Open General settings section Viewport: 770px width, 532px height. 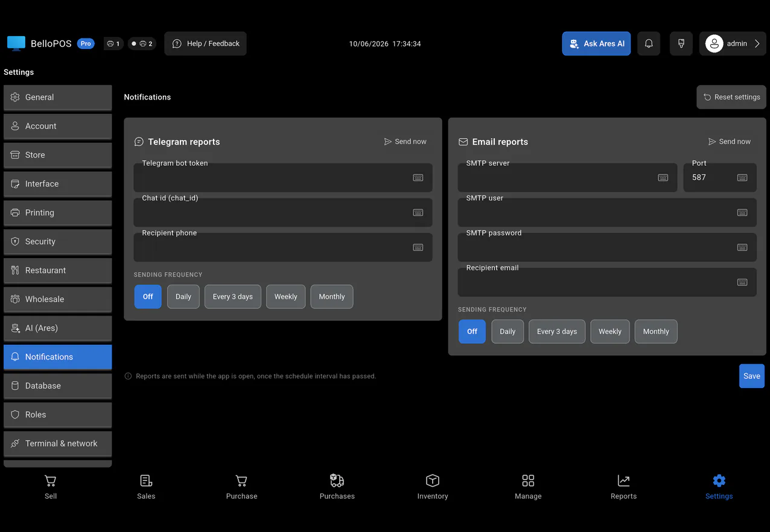(x=58, y=97)
